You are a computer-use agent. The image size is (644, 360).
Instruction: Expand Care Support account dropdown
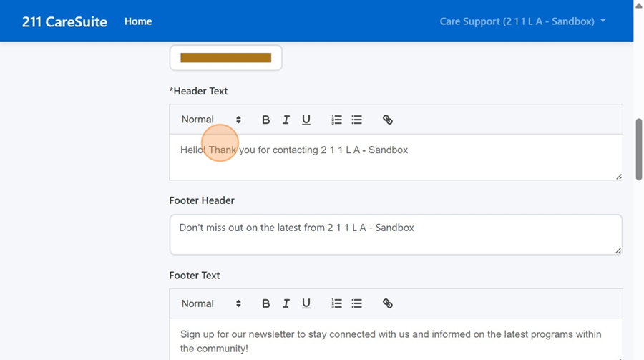point(522,21)
